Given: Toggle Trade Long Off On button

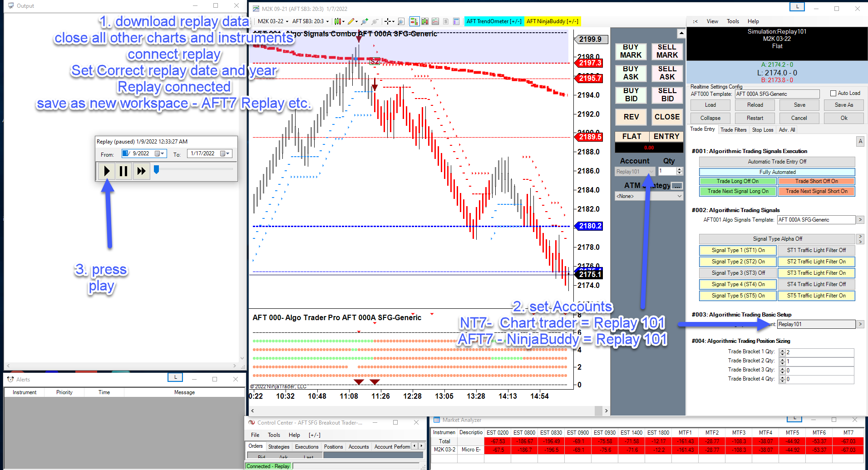Looking at the screenshot, I should pos(737,181).
